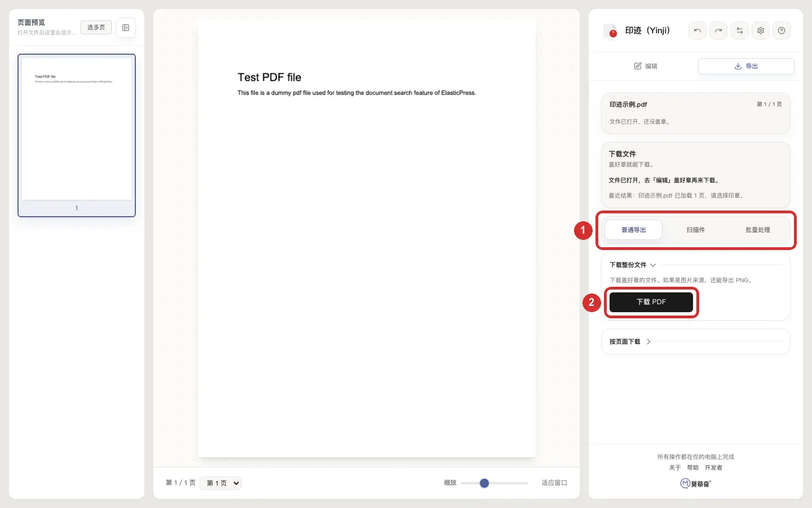This screenshot has height=508, width=812.
Task: Collapse the page preview sidebar panel
Action: coord(126,28)
